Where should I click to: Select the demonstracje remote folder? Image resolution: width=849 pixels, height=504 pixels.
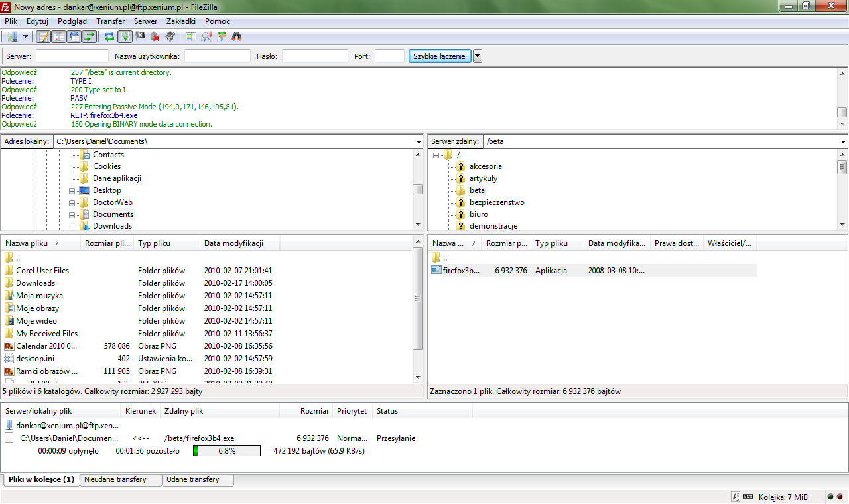tap(493, 226)
